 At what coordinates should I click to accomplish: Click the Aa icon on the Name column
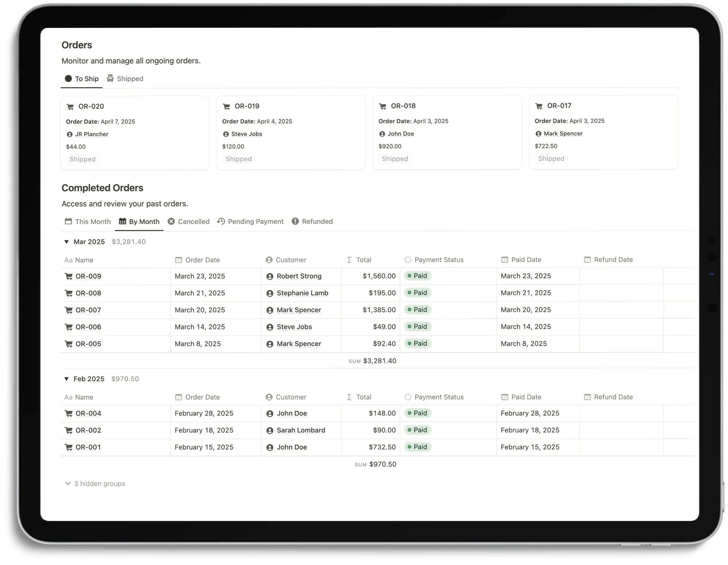68,260
